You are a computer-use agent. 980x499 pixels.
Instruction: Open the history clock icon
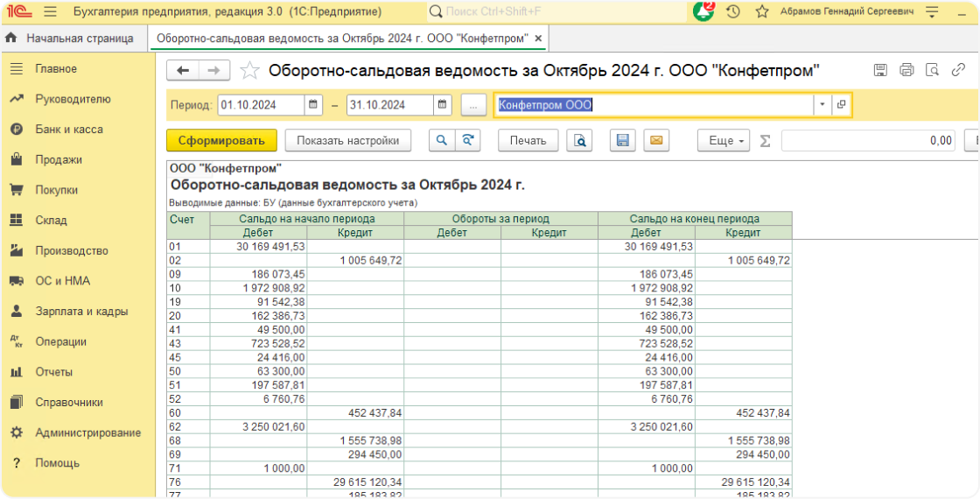pyautogui.click(x=733, y=12)
